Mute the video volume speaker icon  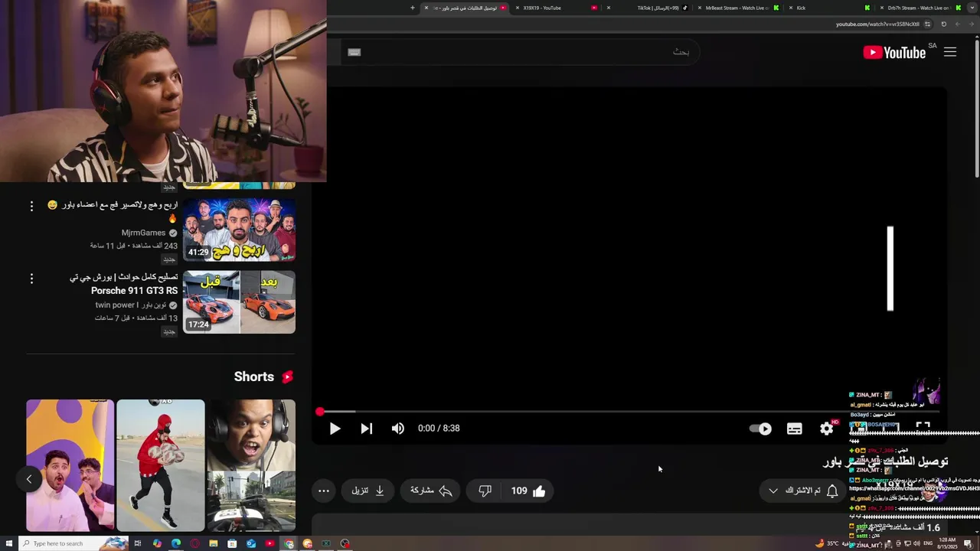tap(397, 429)
